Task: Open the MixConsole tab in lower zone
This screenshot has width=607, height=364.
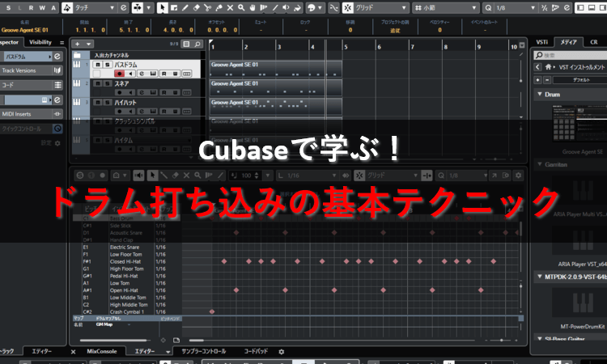Action: (x=103, y=352)
